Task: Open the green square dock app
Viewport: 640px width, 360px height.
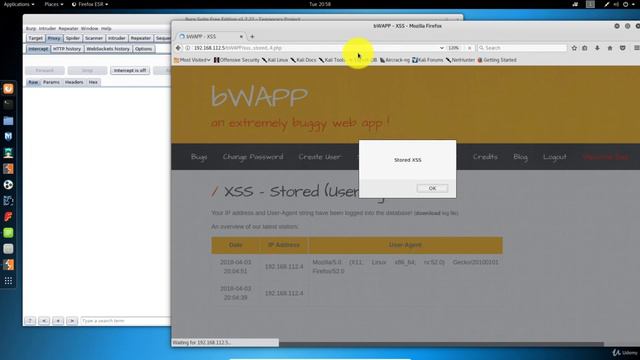Action: click(x=8, y=233)
